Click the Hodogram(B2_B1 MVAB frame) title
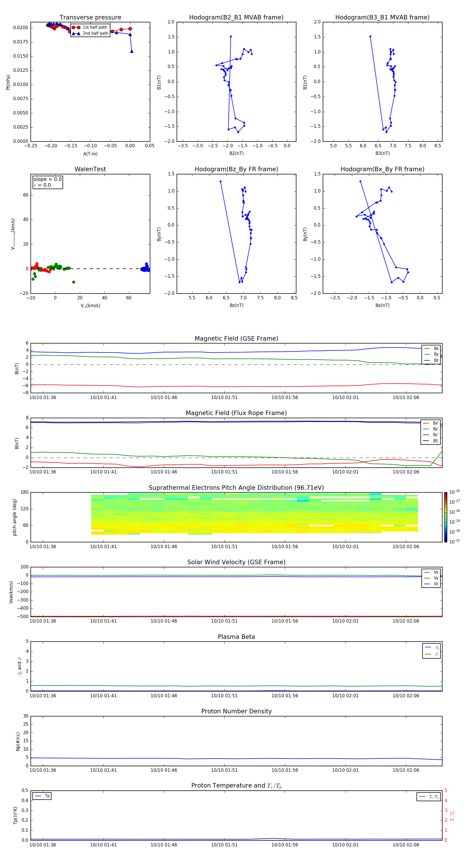This screenshot has width=473, height=868. (x=236, y=18)
